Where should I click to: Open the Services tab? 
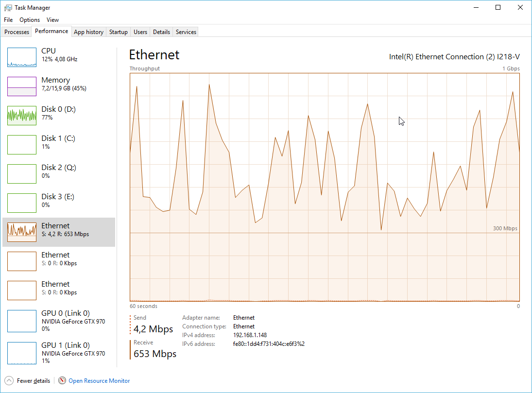(x=186, y=32)
